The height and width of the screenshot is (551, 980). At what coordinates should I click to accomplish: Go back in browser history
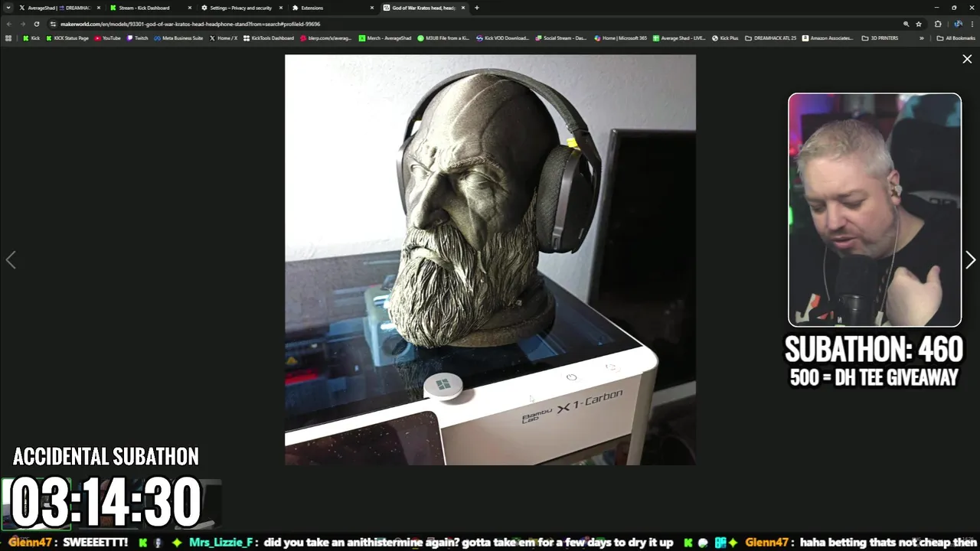coord(9,24)
